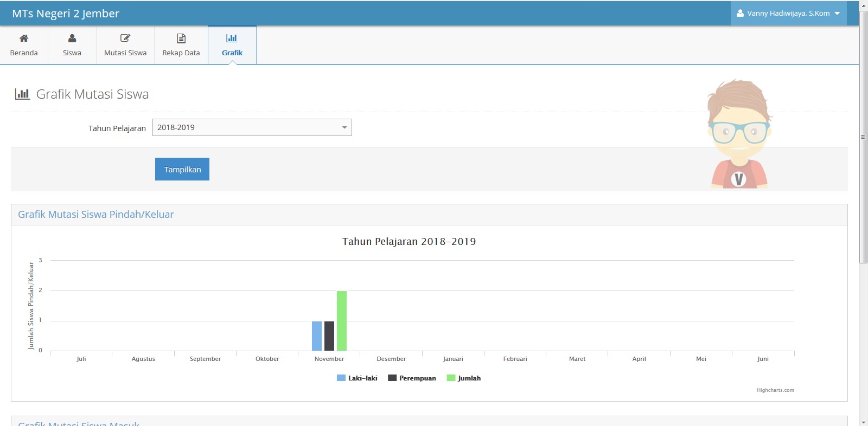Click the bar chart icon beside Grafik Mutasi Siswa heading
The width and height of the screenshot is (868, 426).
point(22,94)
